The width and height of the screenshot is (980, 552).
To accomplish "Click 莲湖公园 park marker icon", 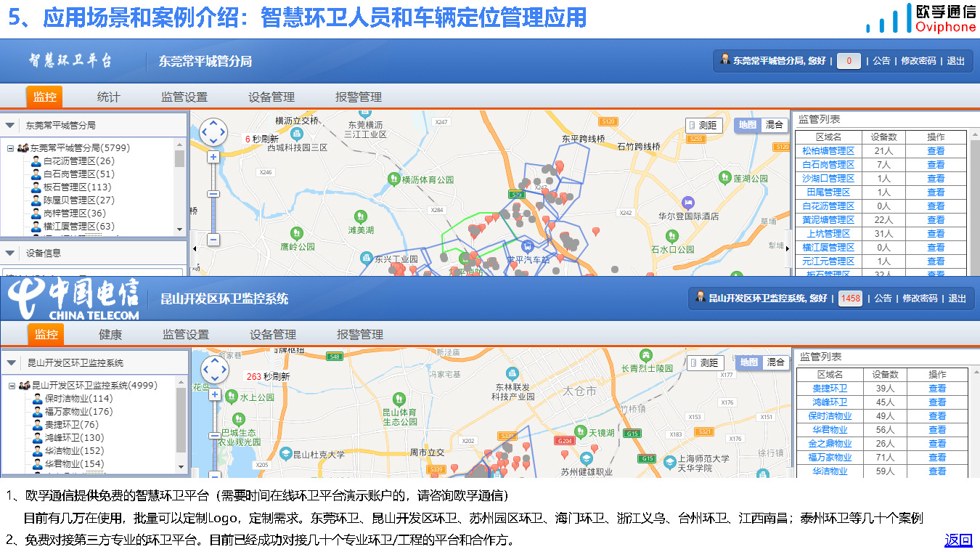I will point(724,177).
